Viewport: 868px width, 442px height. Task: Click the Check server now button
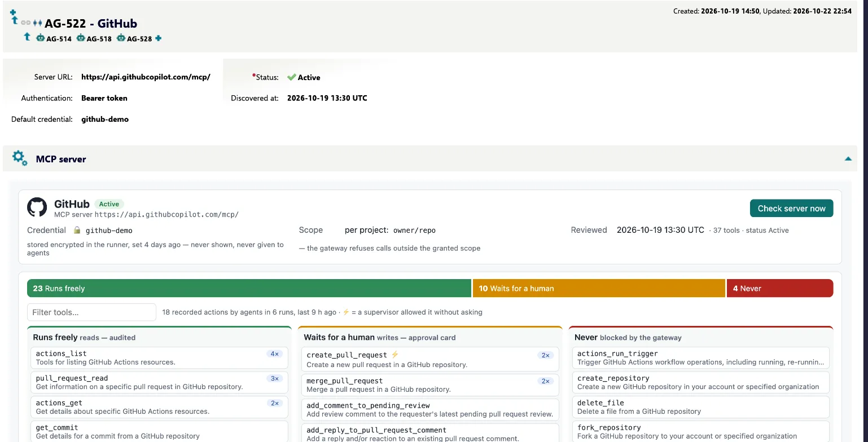(791, 209)
